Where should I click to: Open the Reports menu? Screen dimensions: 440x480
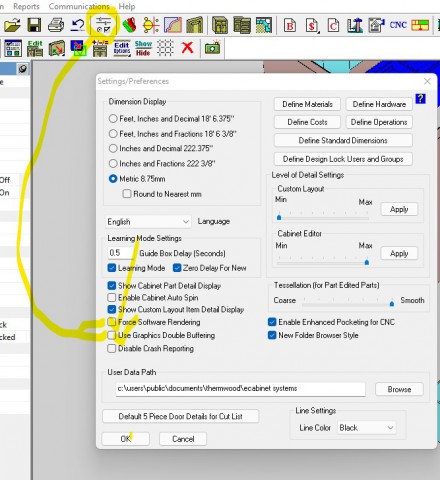point(26,6)
